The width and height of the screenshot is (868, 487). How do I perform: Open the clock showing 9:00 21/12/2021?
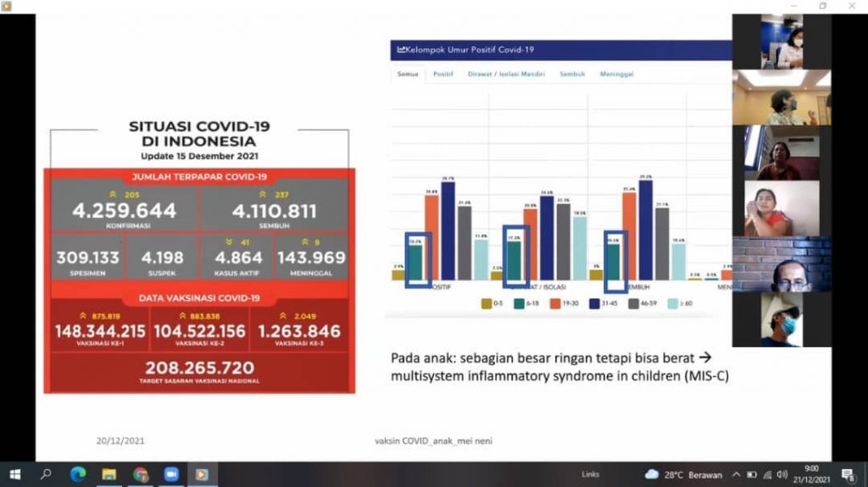click(811, 474)
